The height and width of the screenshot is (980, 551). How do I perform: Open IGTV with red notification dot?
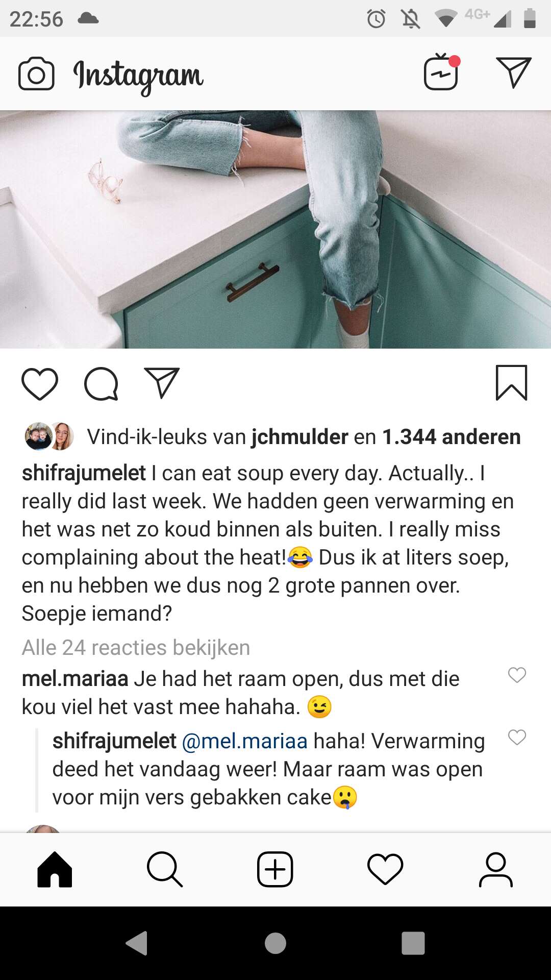[x=442, y=72]
